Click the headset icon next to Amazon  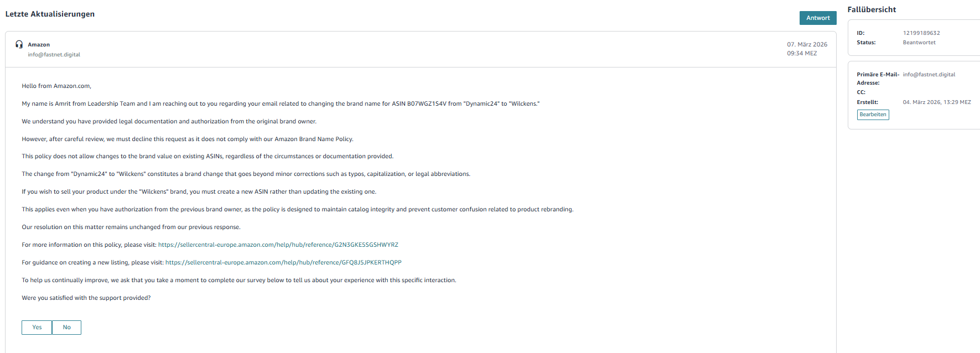19,44
